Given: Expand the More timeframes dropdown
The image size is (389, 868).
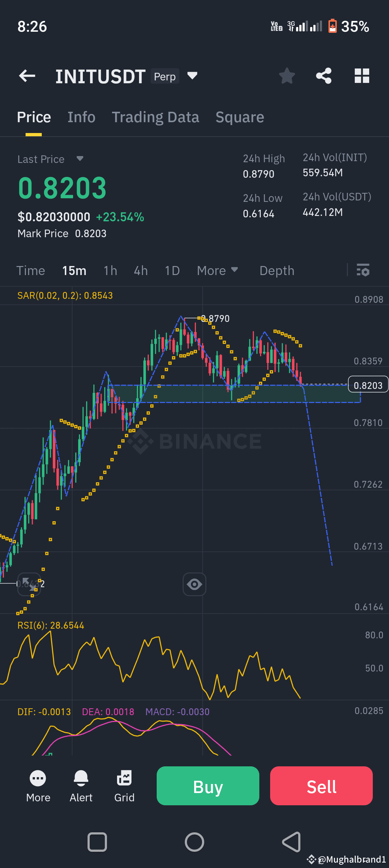Looking at the screenshot, I should tap(217, 270).
